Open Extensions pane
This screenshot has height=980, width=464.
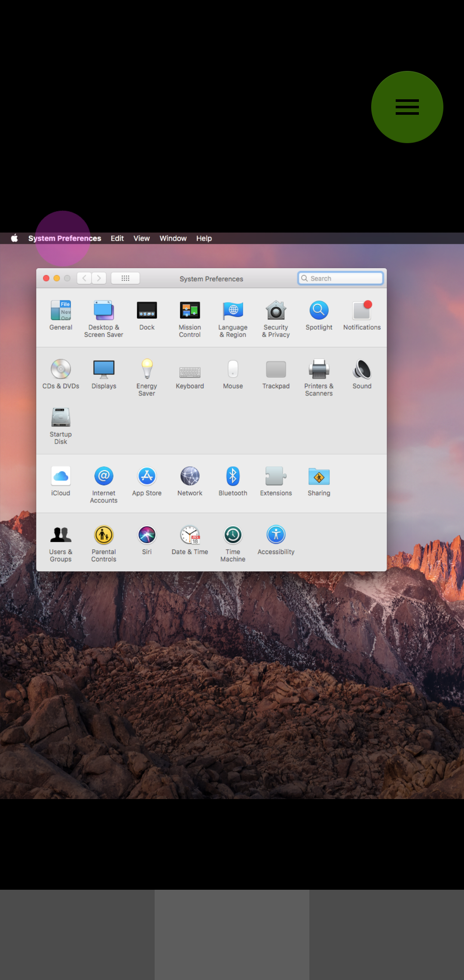click(276, 481)
